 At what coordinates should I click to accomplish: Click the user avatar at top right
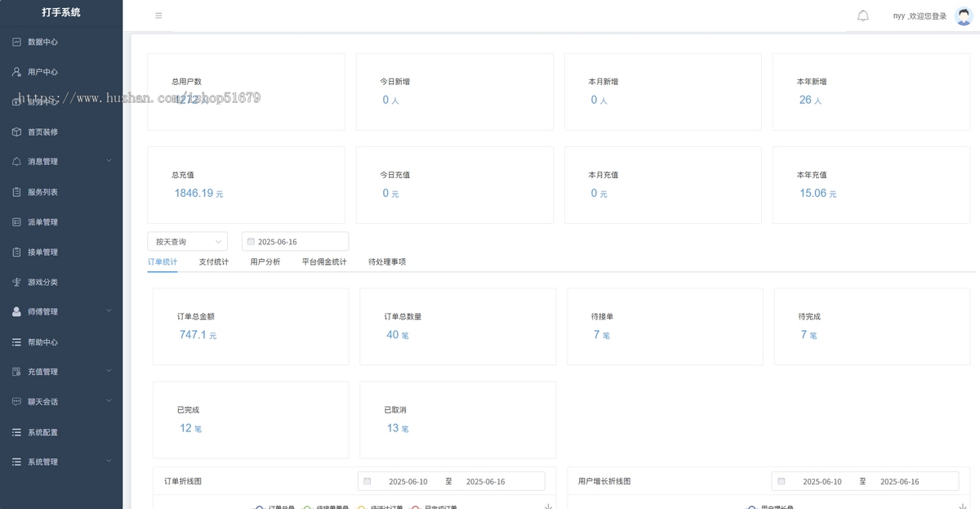pyautogui.click(x=964, y=16)
